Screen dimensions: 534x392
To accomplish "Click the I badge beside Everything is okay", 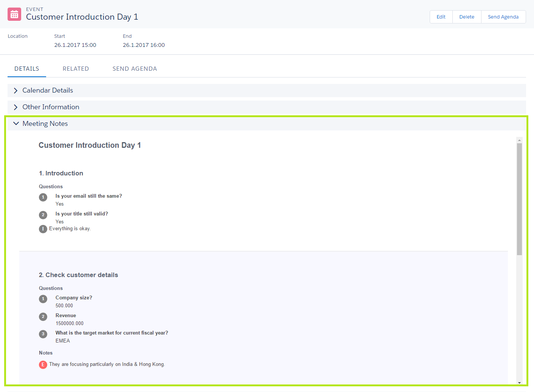I will (43, 229).
